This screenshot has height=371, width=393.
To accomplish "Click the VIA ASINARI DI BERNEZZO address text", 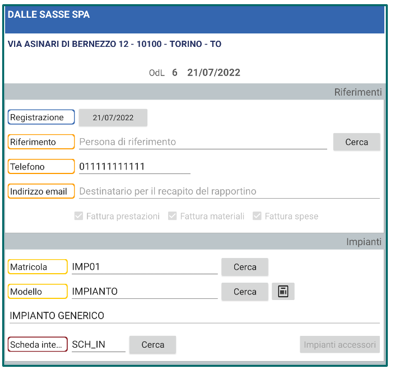I will pos(114,44).
